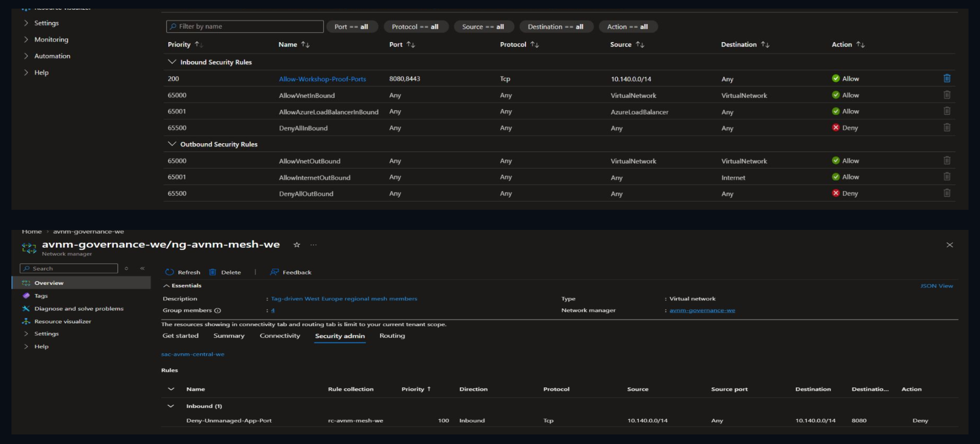
Task: Click the group members count link
Action: click(273, 310)
